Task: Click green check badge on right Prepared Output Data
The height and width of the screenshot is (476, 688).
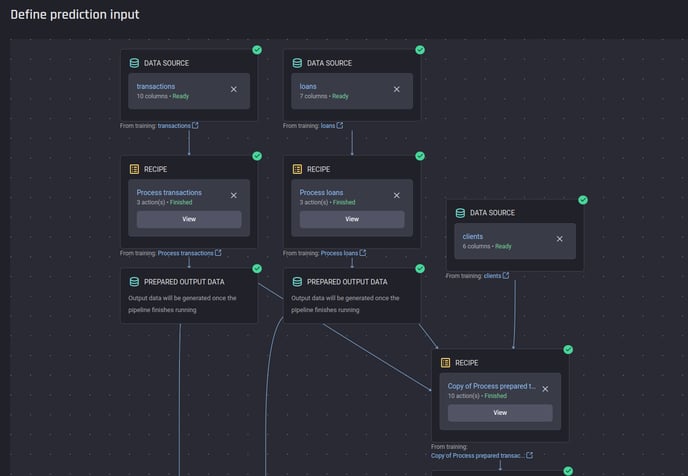Action: (x=420, y=268)
